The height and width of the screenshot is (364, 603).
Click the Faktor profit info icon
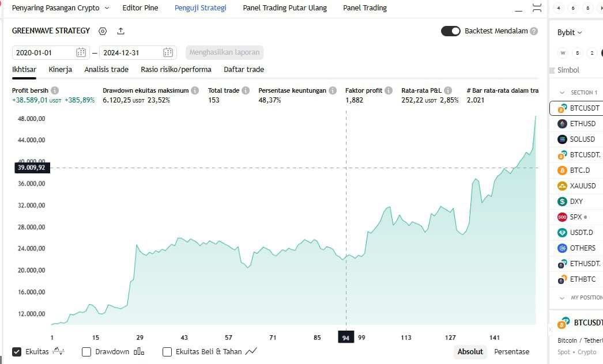point(389,90)
